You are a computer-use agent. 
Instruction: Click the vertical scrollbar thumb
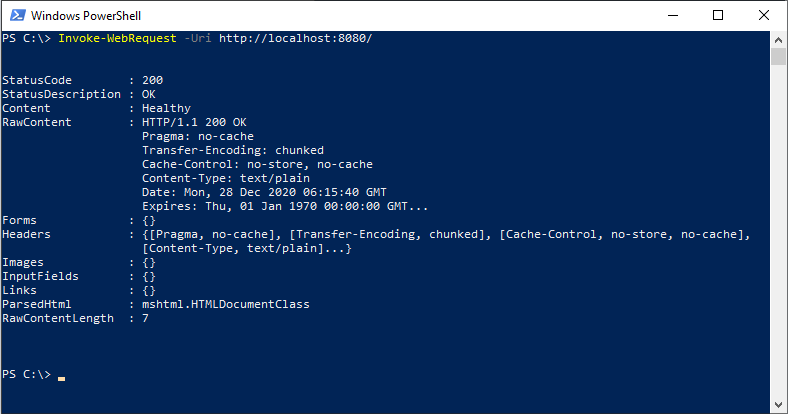click(778, 56)
